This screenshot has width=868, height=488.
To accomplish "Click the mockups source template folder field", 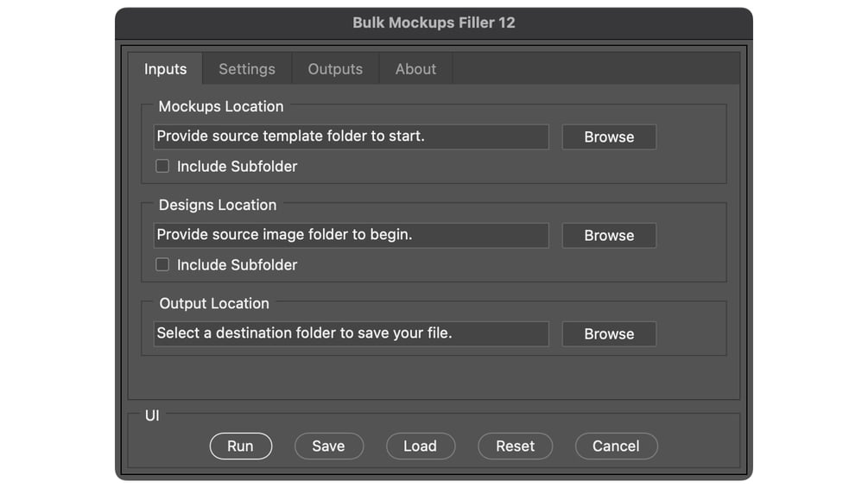I will [x=351, y=136].
